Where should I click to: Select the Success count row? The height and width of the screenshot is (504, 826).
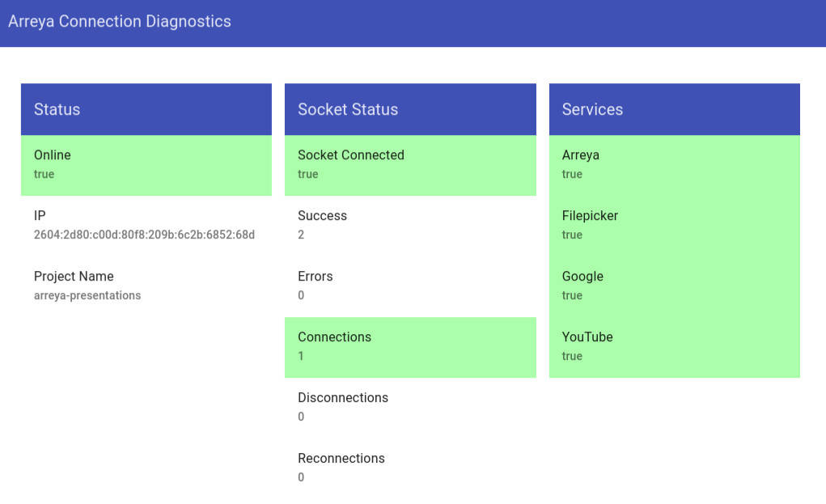click(409, 226)
